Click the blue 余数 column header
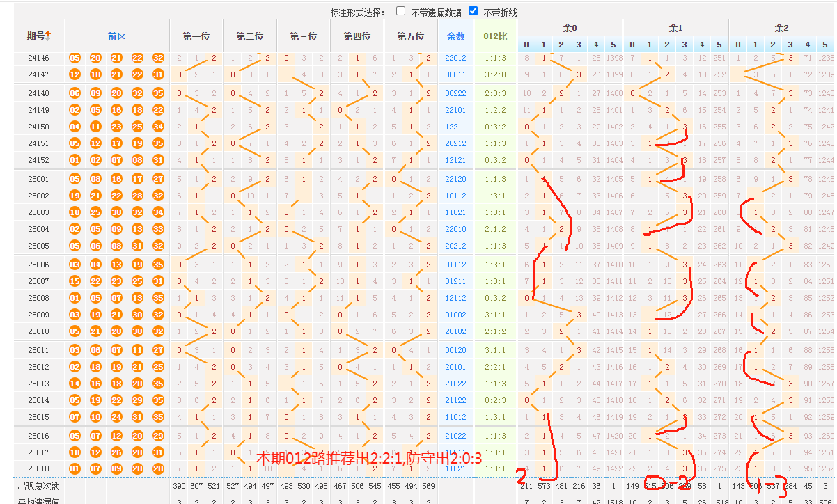The image size is (837, 504). tap(455, 36)
